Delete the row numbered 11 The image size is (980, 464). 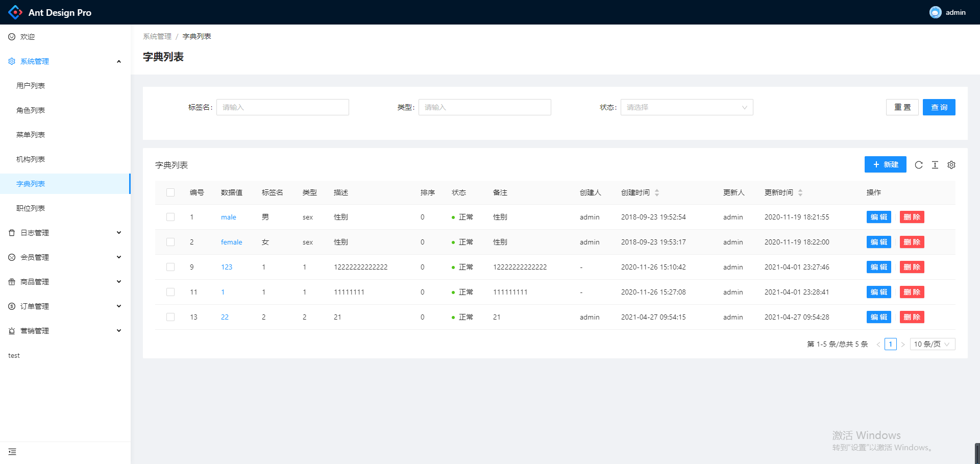pyautogui.click(x=912, y=292)
